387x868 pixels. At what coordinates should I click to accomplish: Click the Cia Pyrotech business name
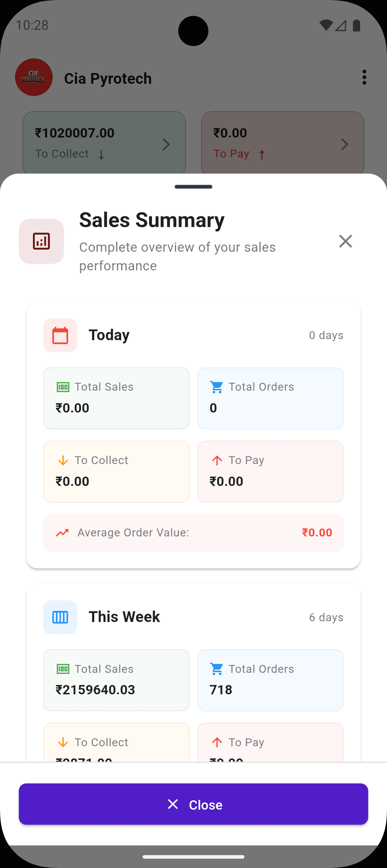pos(108,79)
